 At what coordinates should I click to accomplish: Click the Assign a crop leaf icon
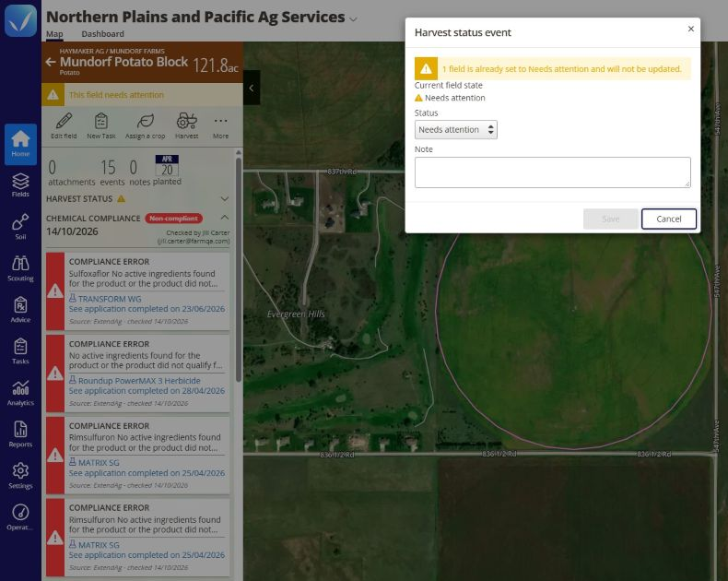[146, 121]
